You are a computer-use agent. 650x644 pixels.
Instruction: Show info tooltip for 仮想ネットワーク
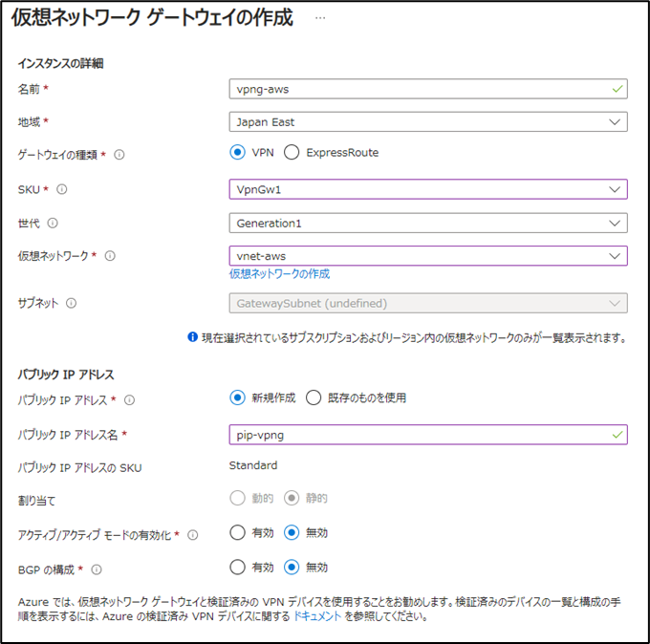click(110, 256)
